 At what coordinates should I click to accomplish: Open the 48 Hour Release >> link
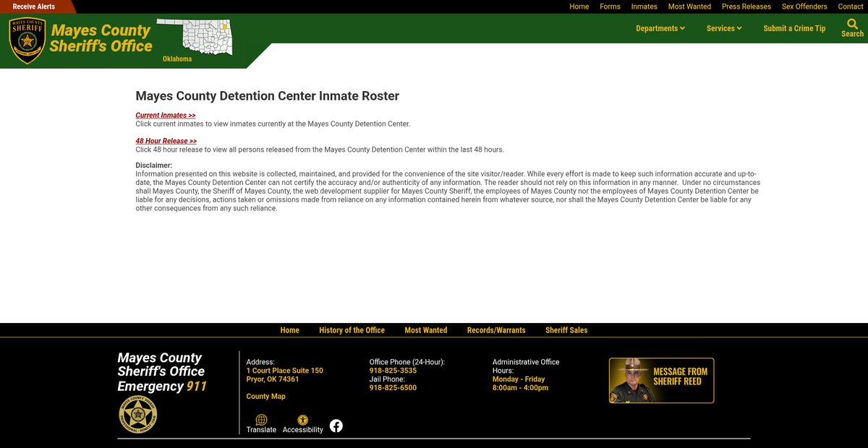[x=166, y=142]
